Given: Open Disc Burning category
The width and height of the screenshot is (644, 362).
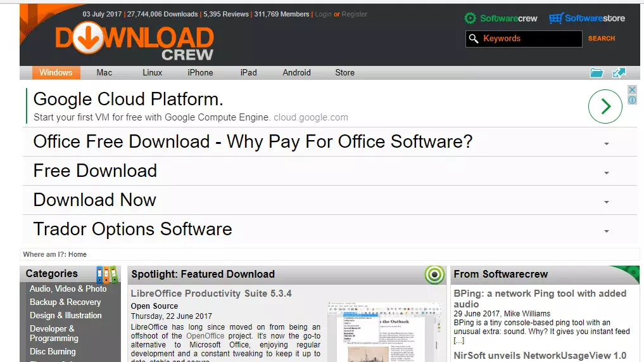Looking at the screenshot, I should 53,352.
